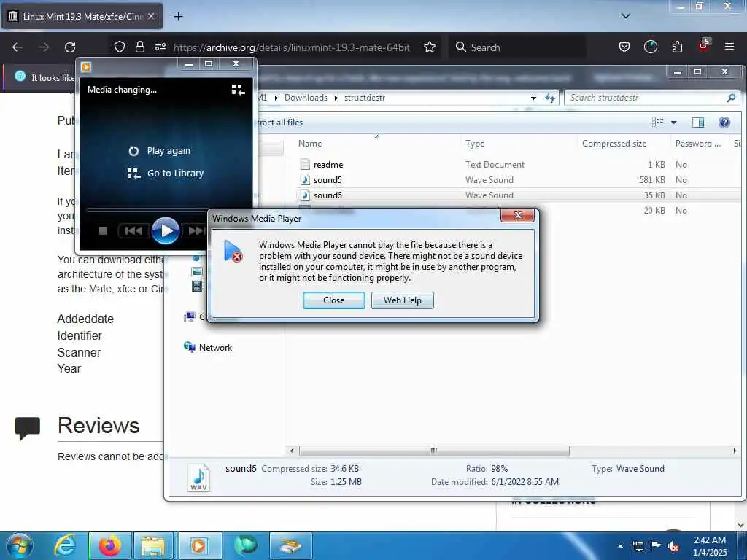Viewport: 747px width, 560px height.
Task: Sort files by Type column
Action: click(x=475, y=144)
